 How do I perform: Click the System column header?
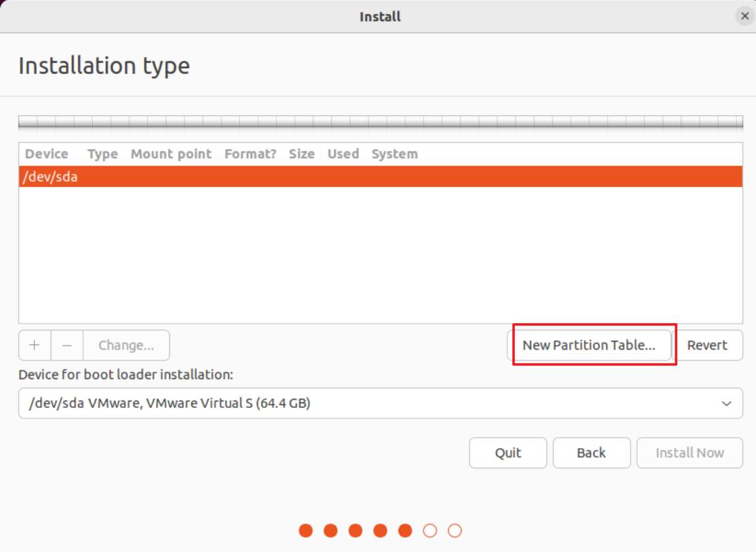[x=395, y=154]
